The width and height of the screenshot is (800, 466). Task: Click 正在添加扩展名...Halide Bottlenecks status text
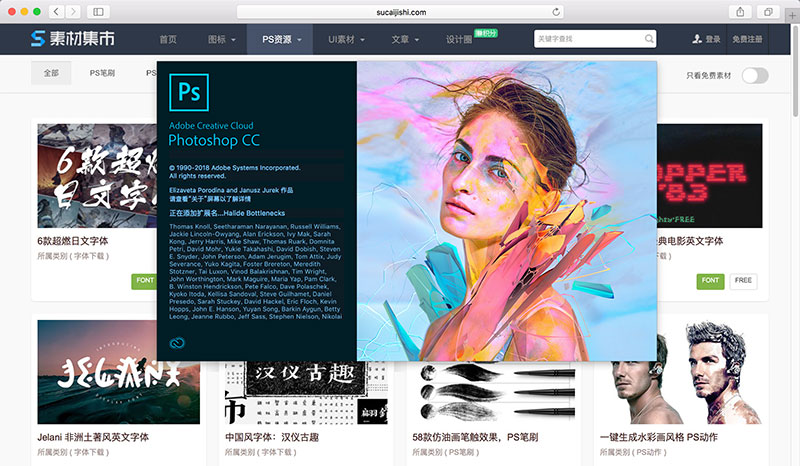(227, 213)
